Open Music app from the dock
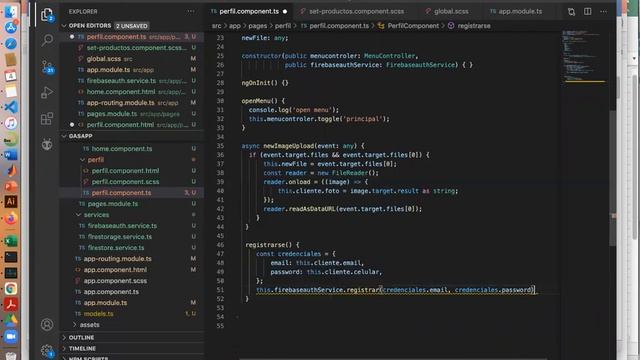Image resolution: width=640 pixels, height=360 pixels. click(x=11, y=123)
